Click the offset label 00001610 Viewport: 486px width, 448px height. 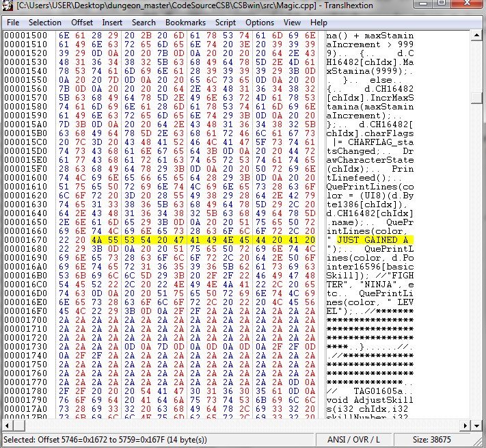click(x=26, y=187)
